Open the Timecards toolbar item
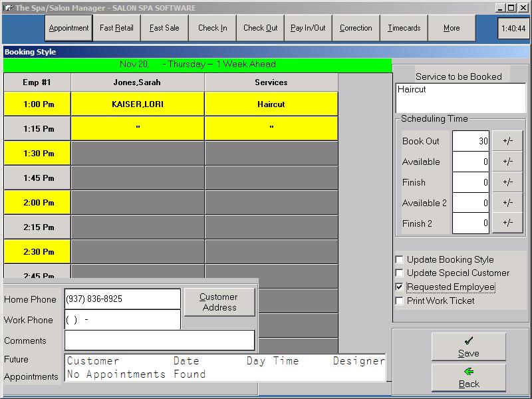 tap(404, 29)
